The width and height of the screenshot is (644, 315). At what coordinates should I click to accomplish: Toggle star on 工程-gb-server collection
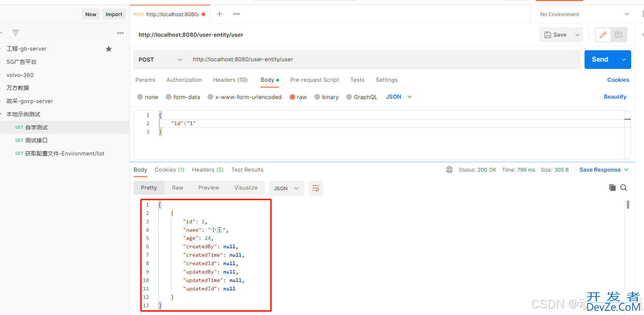click(x=109, y=49)
